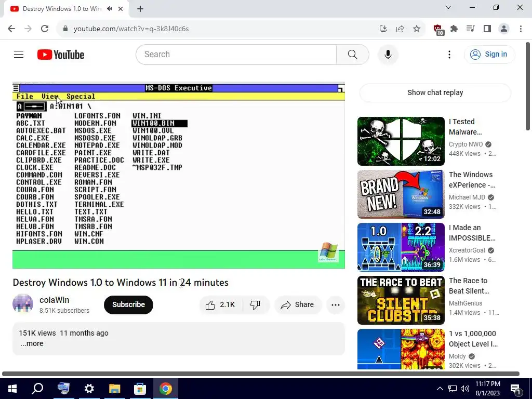This screenshot has height=399, width=532.
Task: Click the search magnifier button
Action: (353, 54)
